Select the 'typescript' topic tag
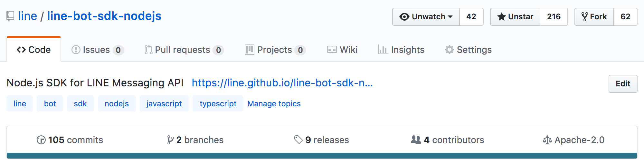This screenshot has height=165, width=644. coord(218,103)
